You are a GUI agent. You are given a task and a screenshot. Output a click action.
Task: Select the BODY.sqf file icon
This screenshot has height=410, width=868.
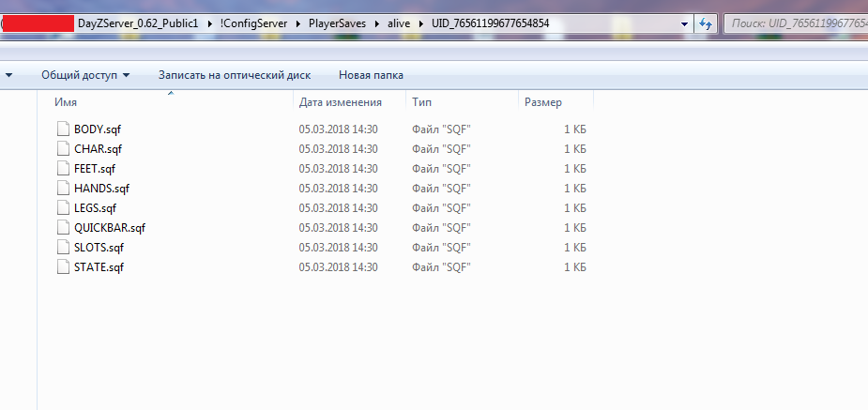pos(63,129)
